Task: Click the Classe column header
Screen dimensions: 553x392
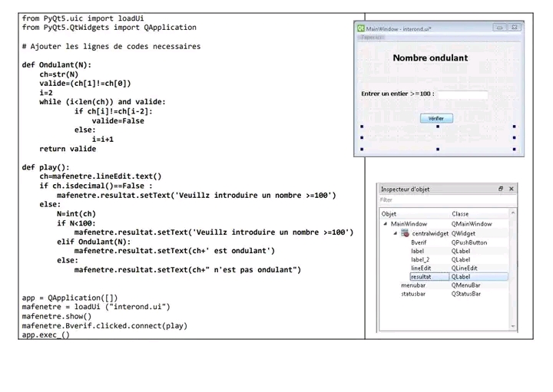Action: tap(460, 214)
